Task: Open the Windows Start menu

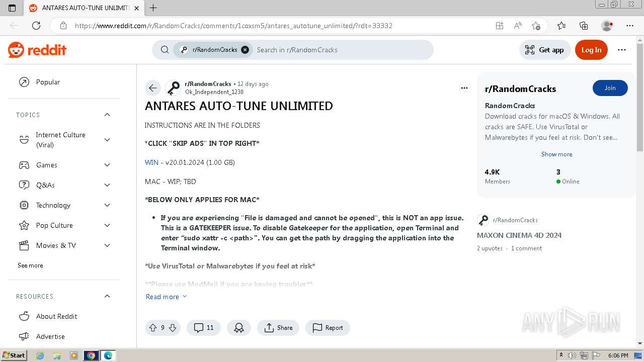Action: 14,355
